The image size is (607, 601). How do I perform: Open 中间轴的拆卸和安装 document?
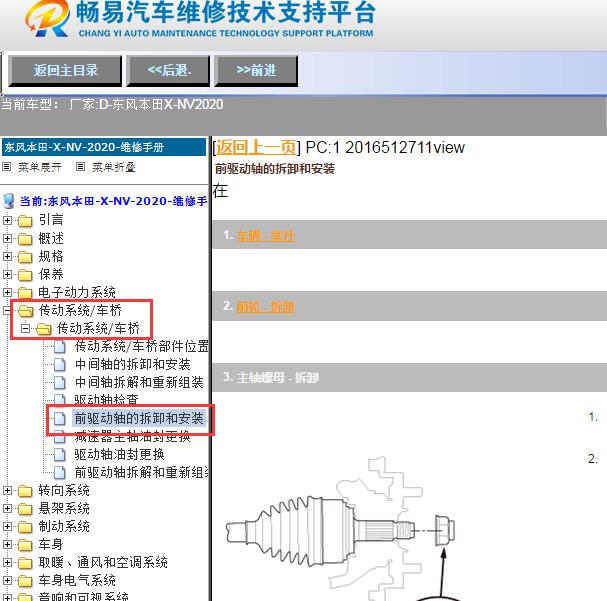[132, 364]
